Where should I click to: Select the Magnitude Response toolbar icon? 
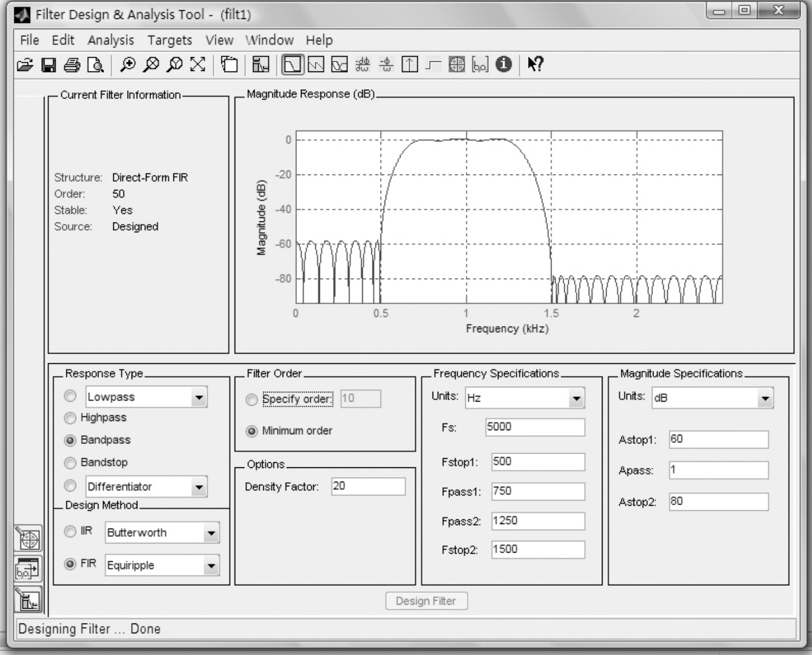click(x=292, y=65)
